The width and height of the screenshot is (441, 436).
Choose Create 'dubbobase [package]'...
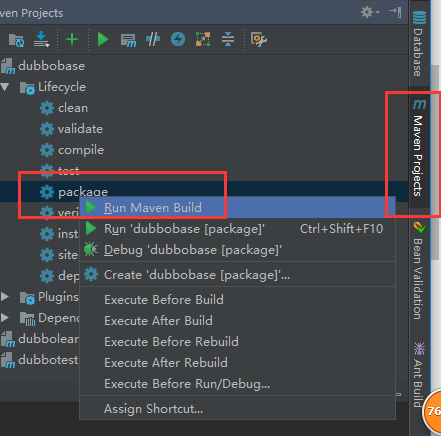237,275
